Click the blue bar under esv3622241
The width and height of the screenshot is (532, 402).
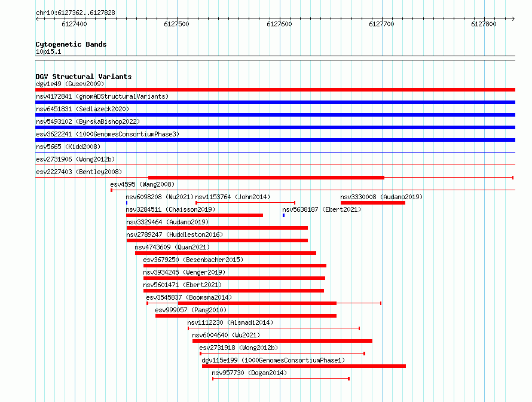click(275, 140)
